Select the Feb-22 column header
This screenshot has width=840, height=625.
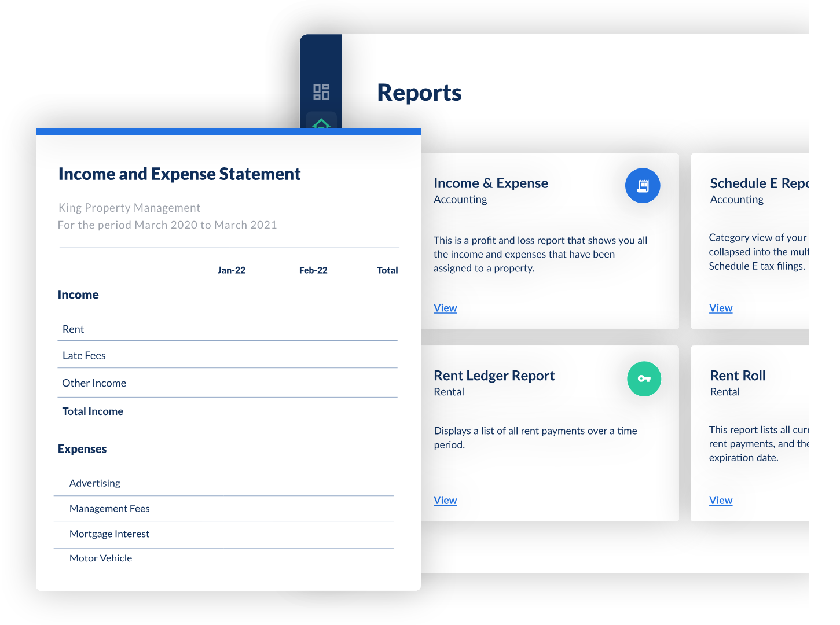click(313, 270)
